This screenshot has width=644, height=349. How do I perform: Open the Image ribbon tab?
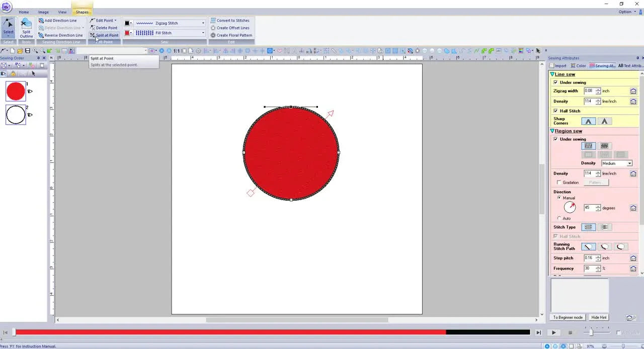click(x=43, y=12)
